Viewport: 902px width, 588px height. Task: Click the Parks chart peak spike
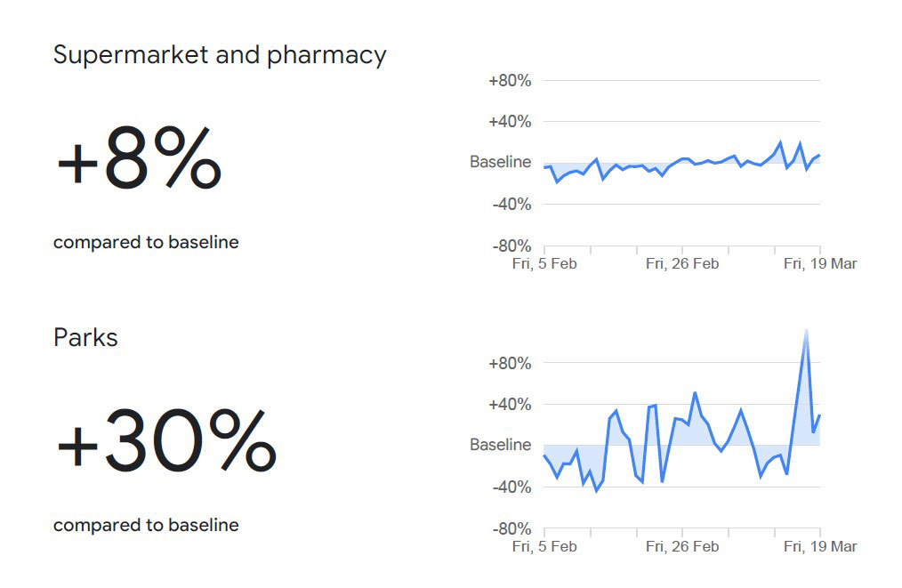point(806,332)
